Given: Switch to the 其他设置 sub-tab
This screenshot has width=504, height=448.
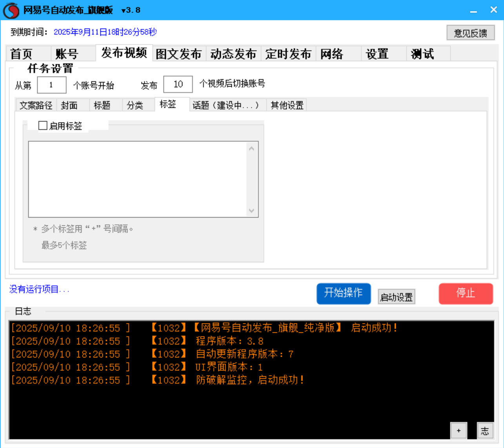Looking at the screenshot, I should point(287,105).
